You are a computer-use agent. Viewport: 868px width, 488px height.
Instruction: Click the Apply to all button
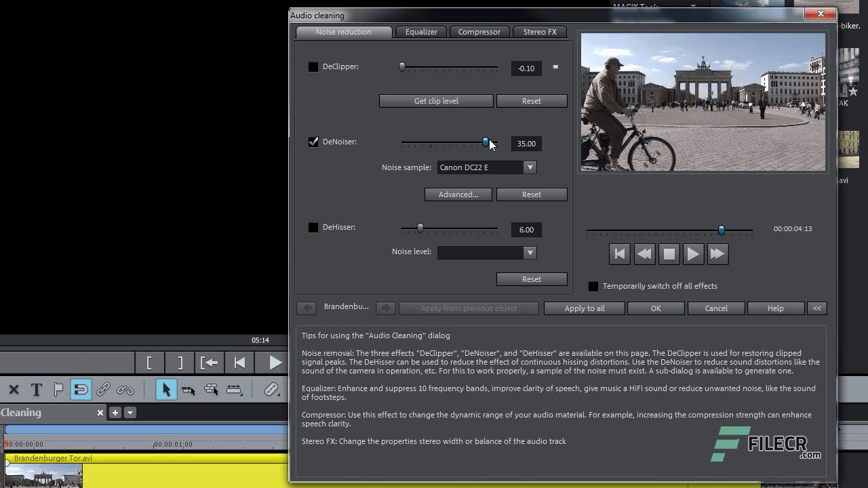pos(584,308)
